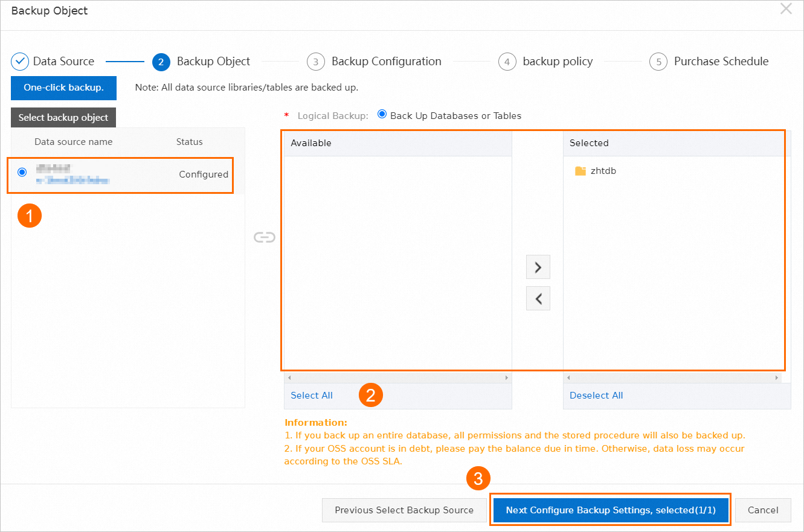
Task: Click the zhtdb folder icon
Action: (x=580, y=171)
